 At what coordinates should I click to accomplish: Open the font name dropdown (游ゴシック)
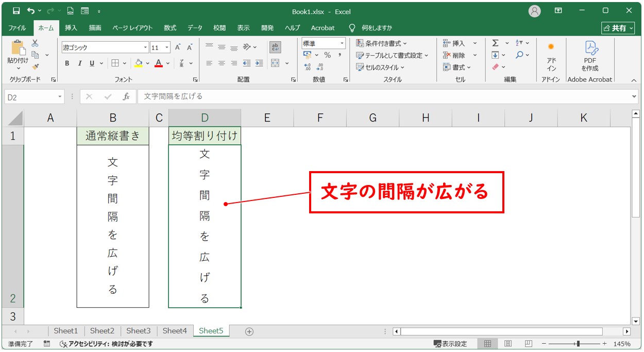tap(145, 47)
